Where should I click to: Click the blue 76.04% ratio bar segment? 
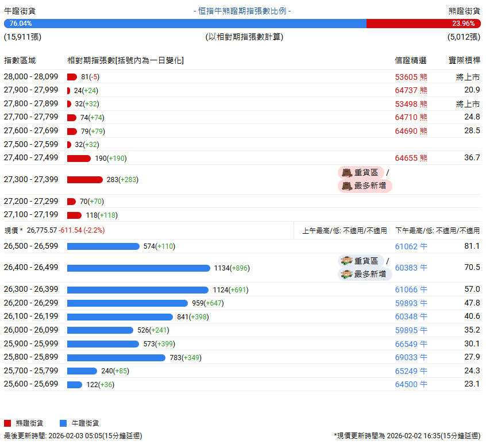click(x=185, y=24)
